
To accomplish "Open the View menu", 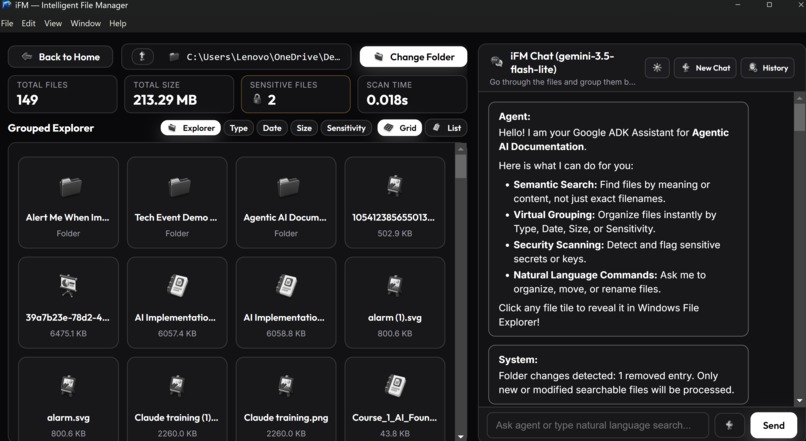I will 53,23.
